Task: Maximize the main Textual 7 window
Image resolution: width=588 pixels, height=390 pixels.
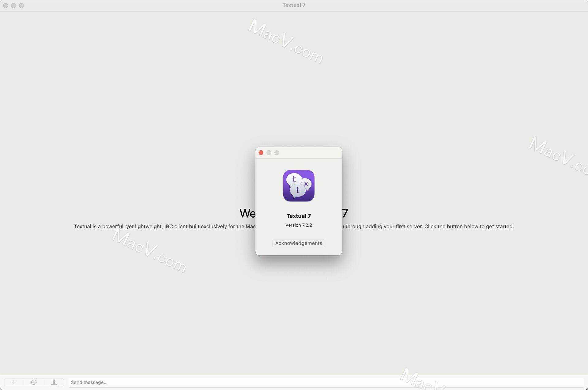Action: 21,6
